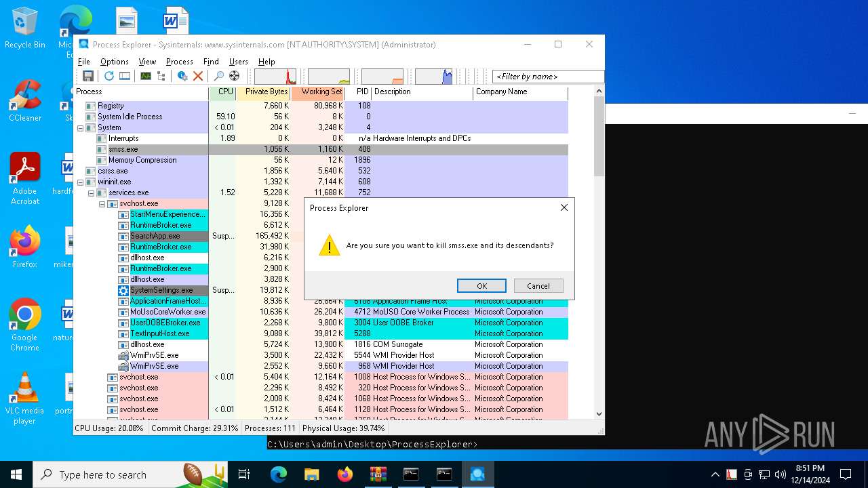
Task: Open the notification center icon
Action: tap(846, 474)
